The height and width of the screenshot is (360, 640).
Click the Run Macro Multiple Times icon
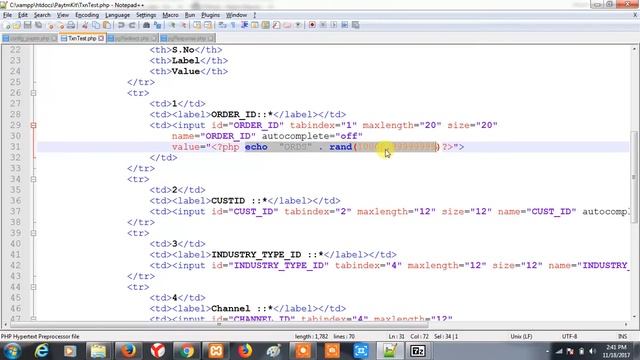coord(344,25)
